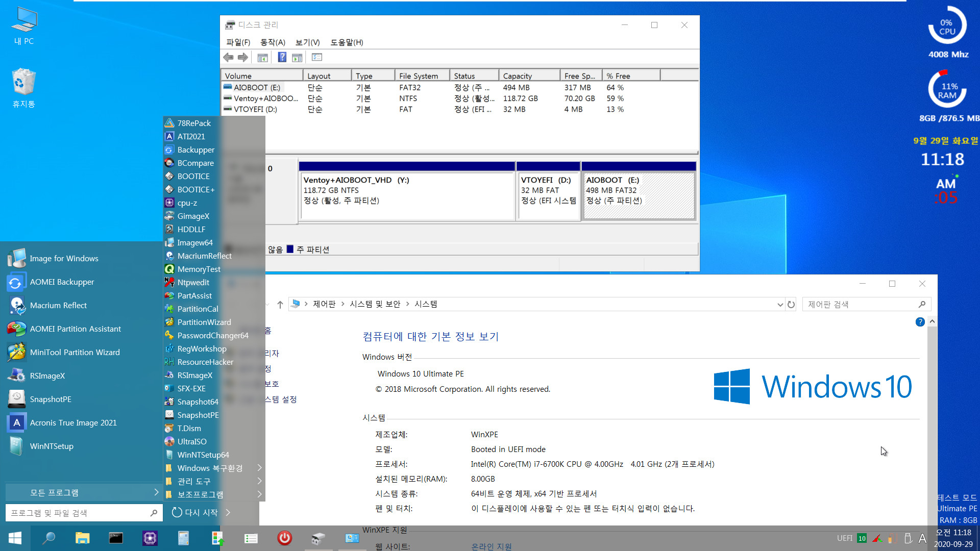Click the refresh button beside the address bar
This screenshot has width=980, height=551.
791,305
